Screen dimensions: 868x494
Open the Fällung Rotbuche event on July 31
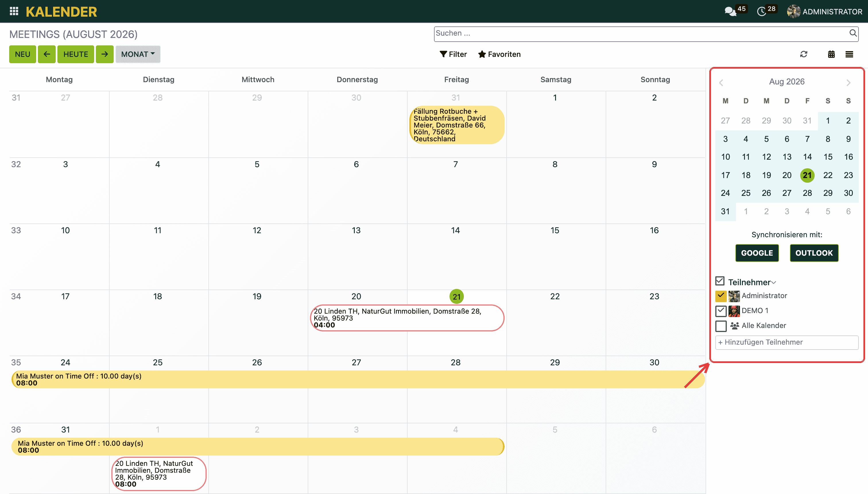(457, 125)
